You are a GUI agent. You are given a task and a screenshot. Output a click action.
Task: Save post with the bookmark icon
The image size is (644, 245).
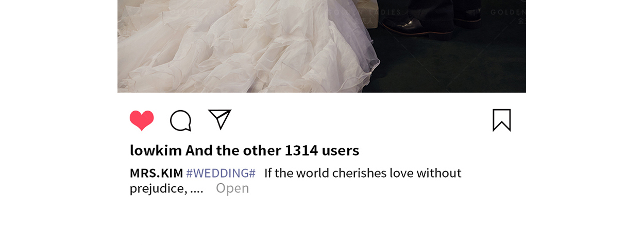click(502, 120)
